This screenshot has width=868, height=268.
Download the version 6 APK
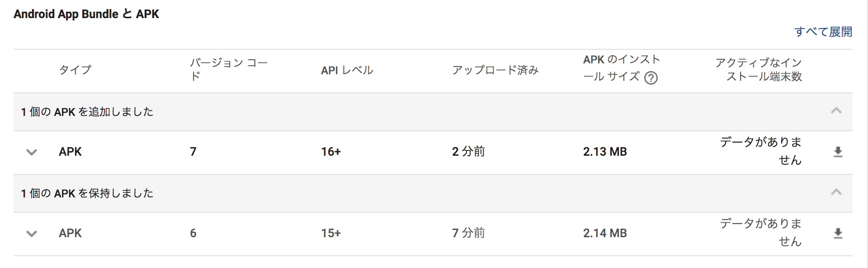pos(838,234)
